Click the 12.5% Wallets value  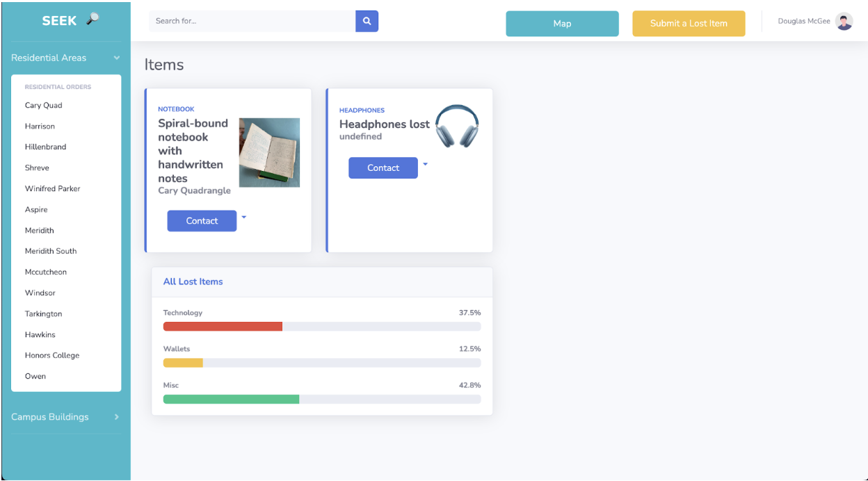470,349
